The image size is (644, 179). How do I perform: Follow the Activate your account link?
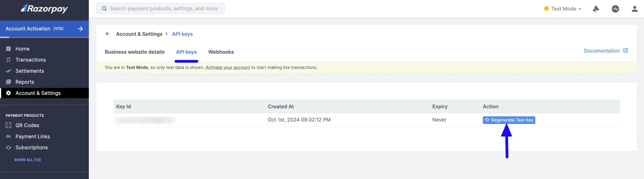click(x=228, y=67)
